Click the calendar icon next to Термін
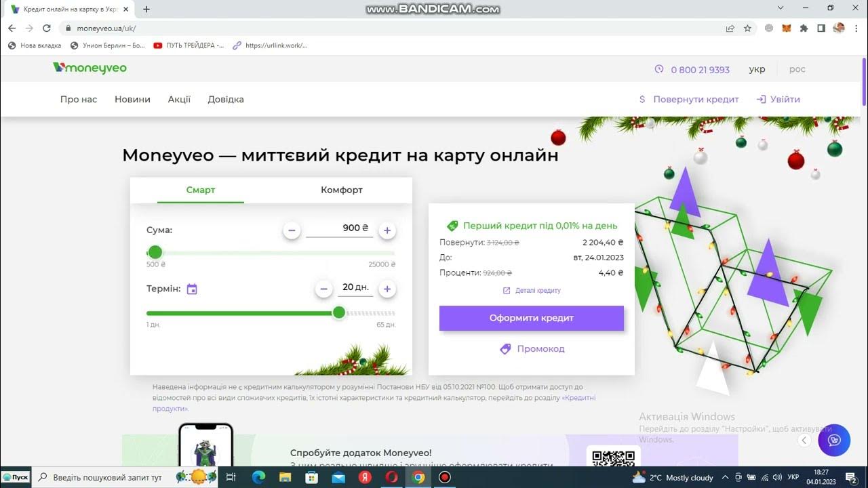The width and height of the screenshot is (868, 488). [192, 289]
